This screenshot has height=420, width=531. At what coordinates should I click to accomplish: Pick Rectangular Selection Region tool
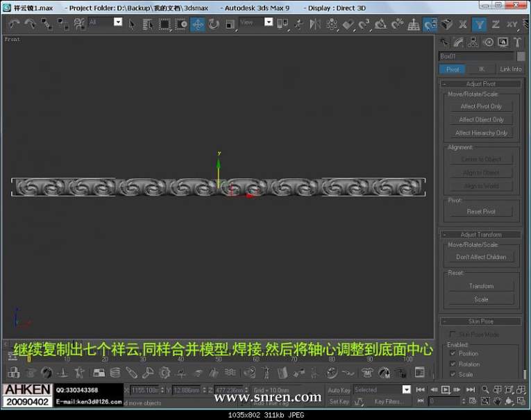pyautogui.click(x=165, y=24)
